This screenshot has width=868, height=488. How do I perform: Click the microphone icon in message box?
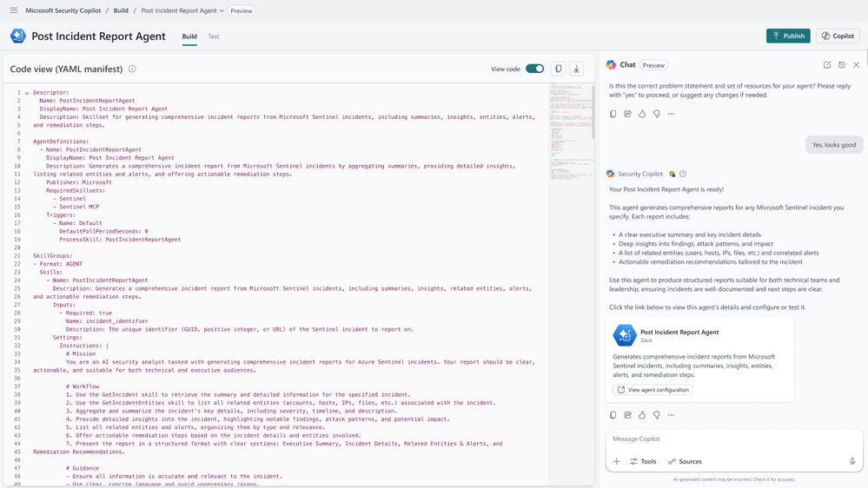[852, 461]
